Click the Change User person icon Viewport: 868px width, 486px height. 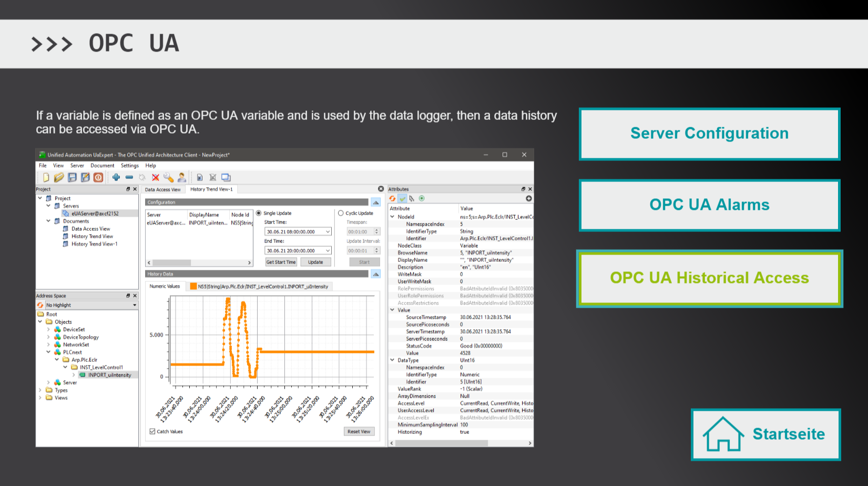tap(182, 177)
